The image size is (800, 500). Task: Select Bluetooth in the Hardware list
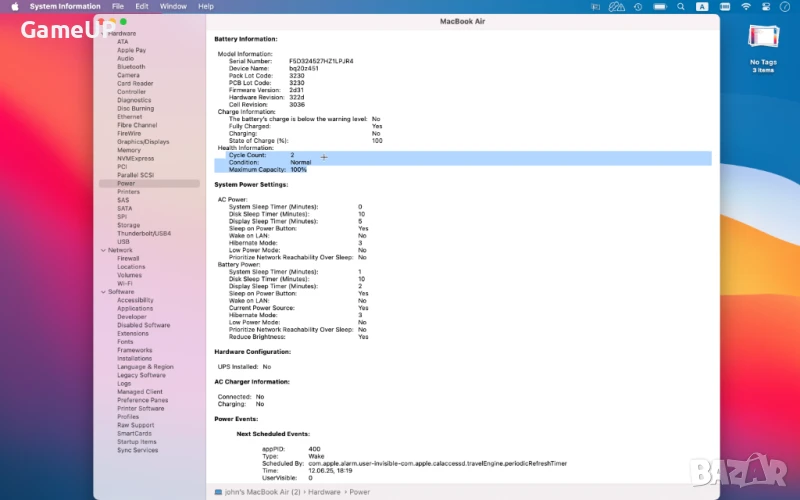pos(131,67)
